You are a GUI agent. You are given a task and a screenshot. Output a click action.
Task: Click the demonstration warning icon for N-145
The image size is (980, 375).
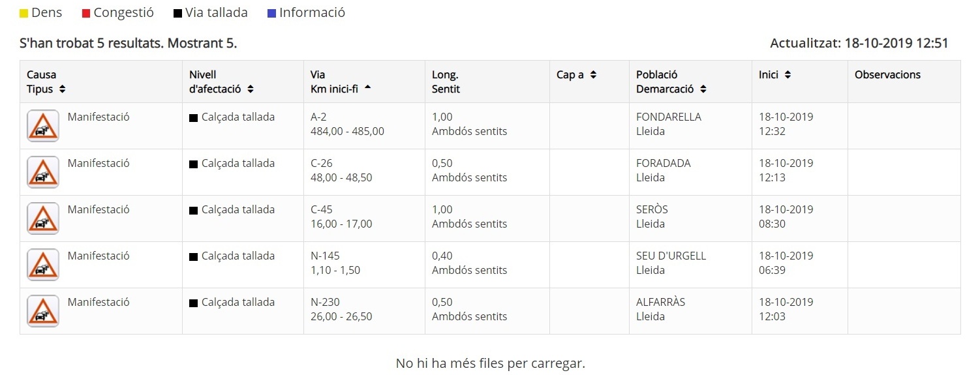pos(43,265)
